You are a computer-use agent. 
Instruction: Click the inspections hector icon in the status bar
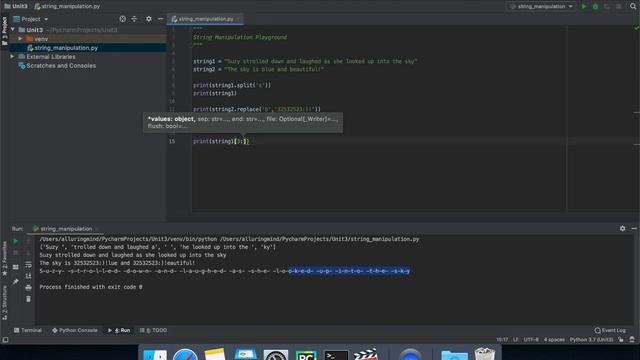point(632,340)
